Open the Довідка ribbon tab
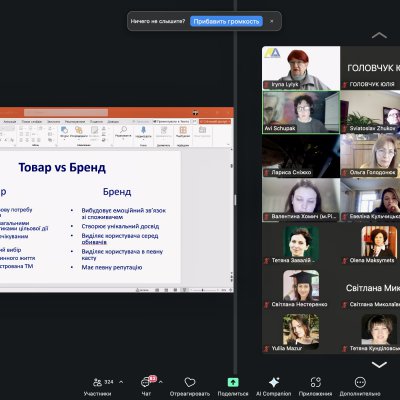Screen dimensions: 400x400 113,121
